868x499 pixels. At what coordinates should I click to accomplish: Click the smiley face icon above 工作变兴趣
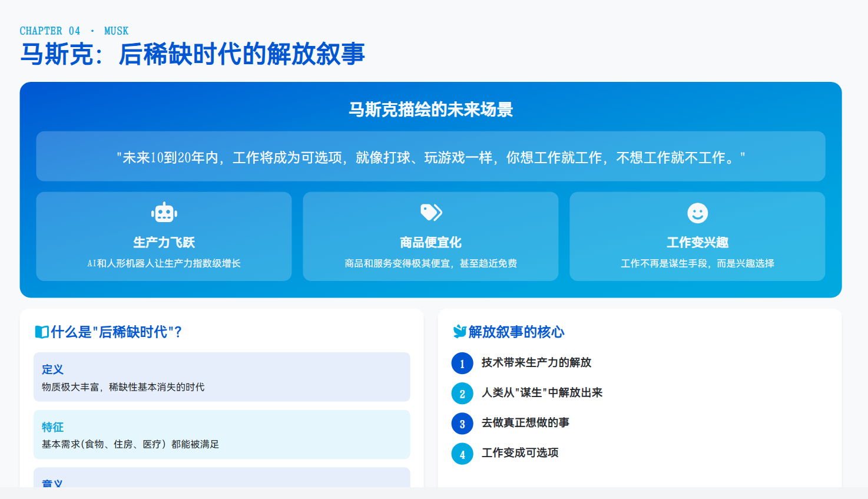697,213
